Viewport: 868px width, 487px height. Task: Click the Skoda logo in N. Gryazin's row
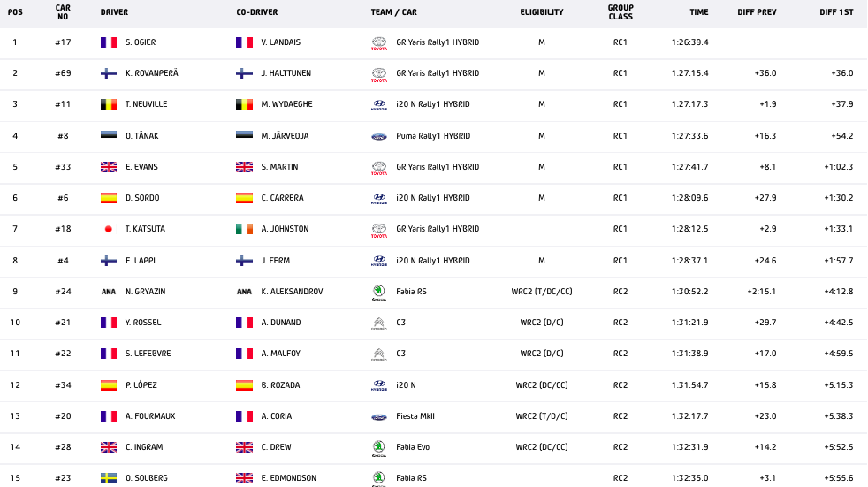pos(379,292)
